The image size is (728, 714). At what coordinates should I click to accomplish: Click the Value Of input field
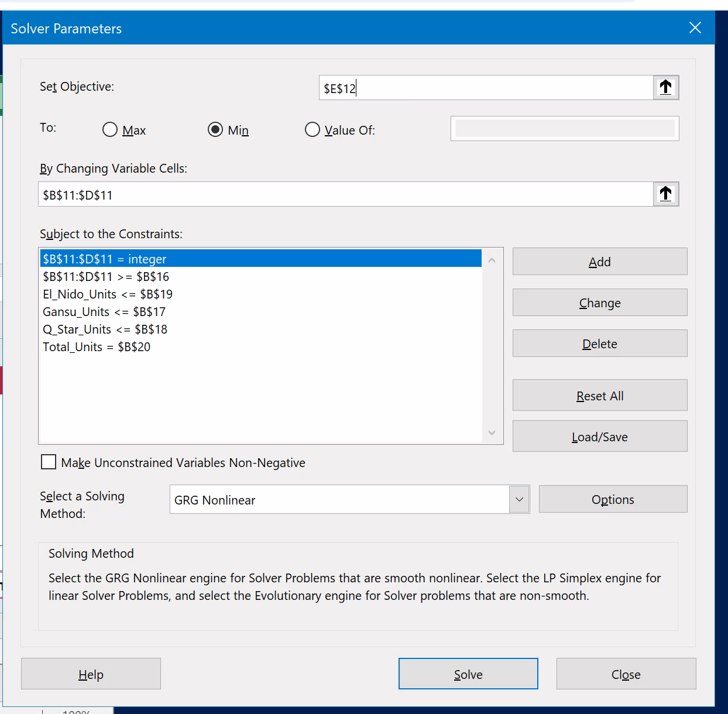point(565,129)
